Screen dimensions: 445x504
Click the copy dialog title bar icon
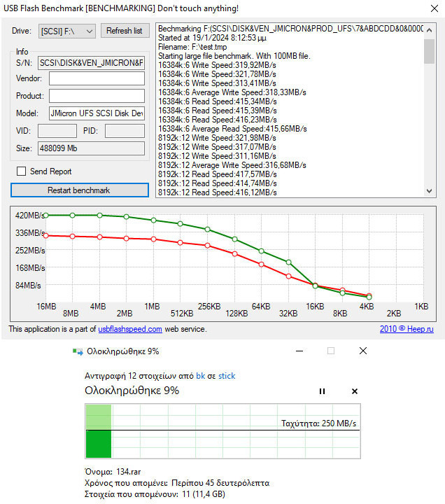78,351
